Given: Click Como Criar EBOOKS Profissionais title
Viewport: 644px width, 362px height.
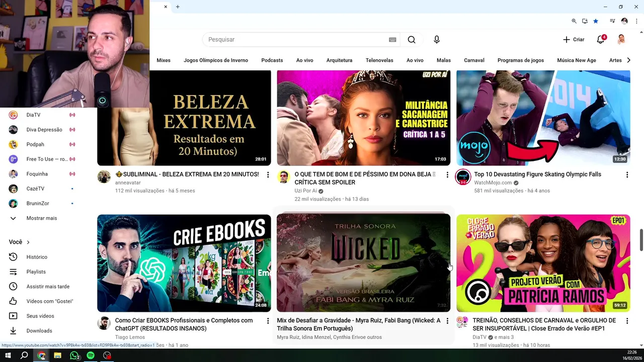Looking at the screenshot, I should pos(184,324).
